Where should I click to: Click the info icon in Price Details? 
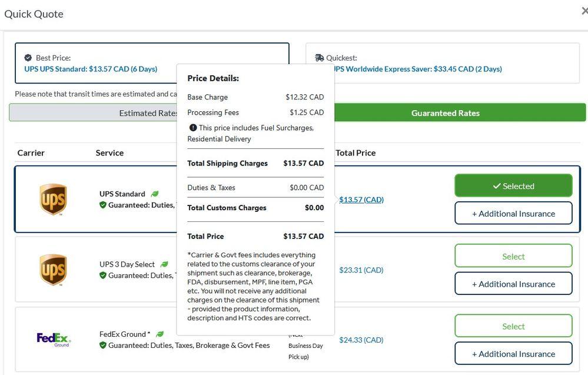(193, 128)
